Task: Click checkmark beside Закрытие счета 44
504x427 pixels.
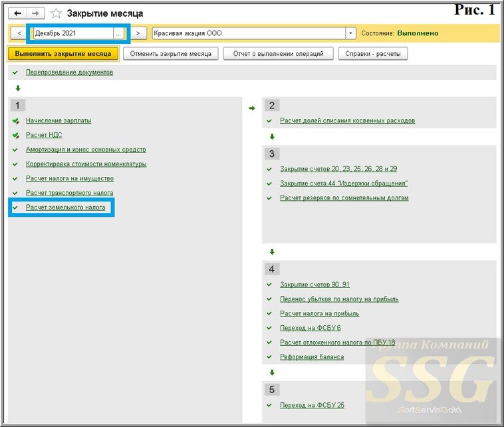Action: (x=269, y=184)
